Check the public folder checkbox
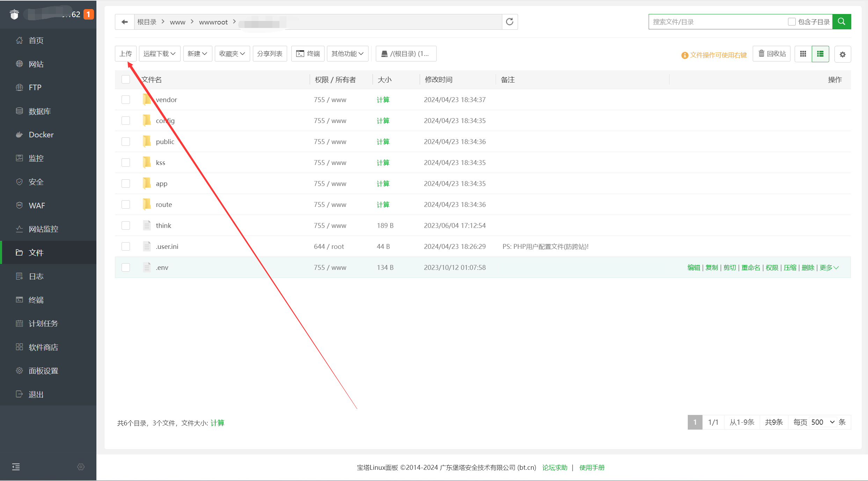This screenshot has width=868, height=481. [126, 142]
